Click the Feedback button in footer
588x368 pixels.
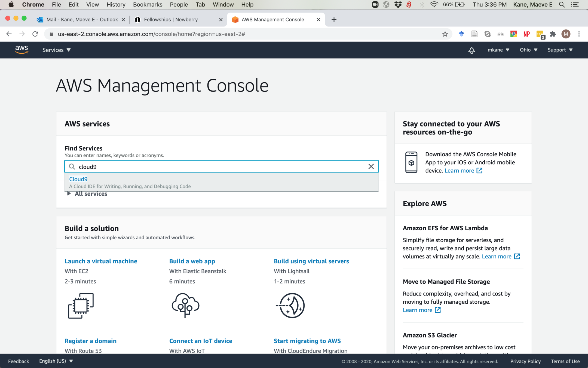click(19, 361)
